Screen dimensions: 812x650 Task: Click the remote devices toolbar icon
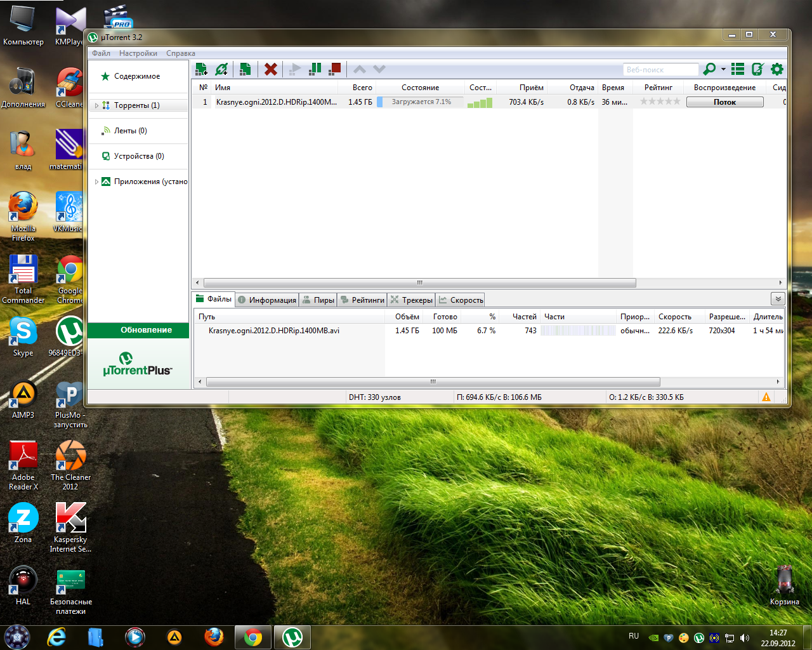click(x=757, y=69)
